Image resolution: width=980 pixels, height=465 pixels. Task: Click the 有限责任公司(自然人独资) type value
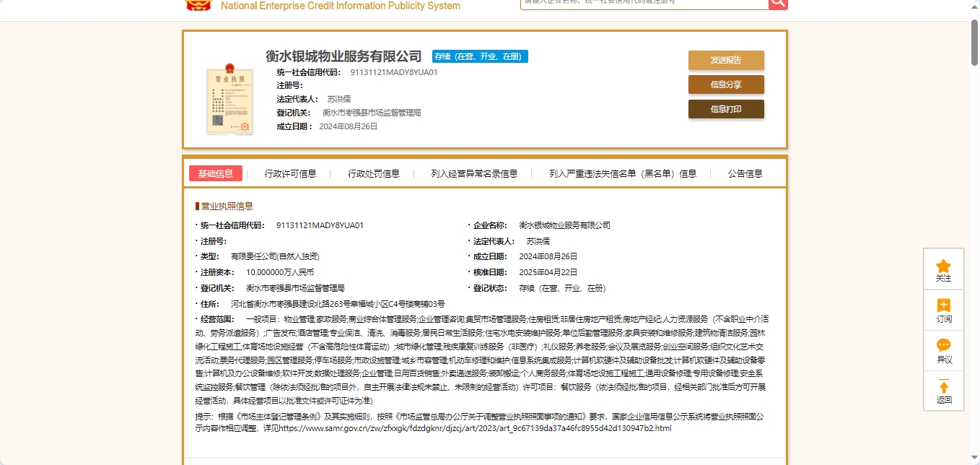point(275,256)
